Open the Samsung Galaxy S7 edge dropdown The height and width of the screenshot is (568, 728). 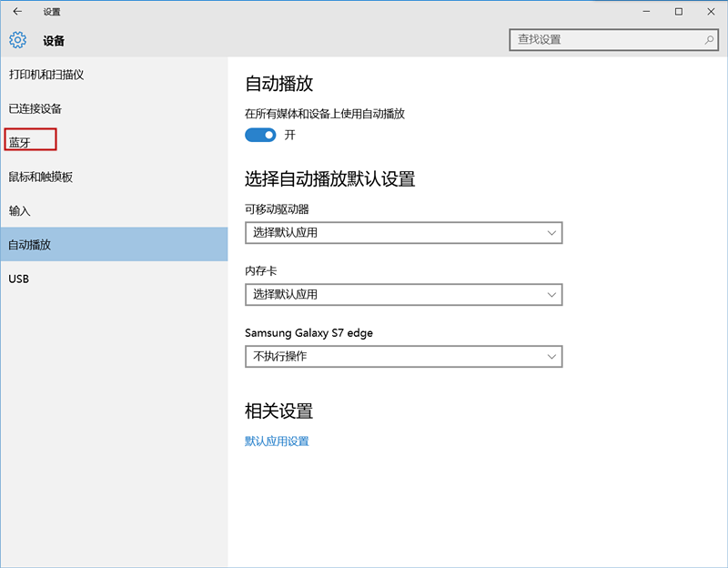tap(403, 356)
